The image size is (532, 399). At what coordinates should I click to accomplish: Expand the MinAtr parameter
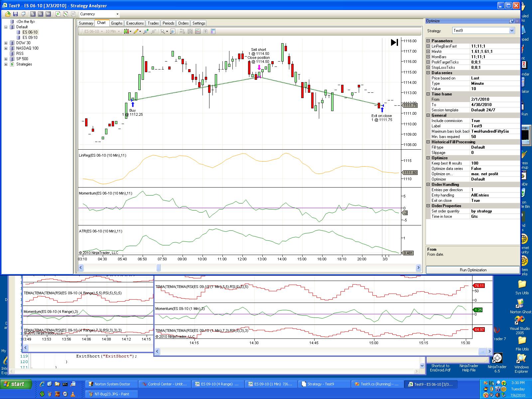(428, 52)
